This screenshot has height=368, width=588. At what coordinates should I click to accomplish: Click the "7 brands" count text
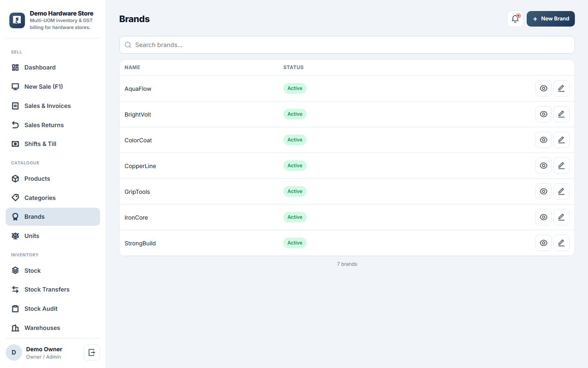click(347, 264)
